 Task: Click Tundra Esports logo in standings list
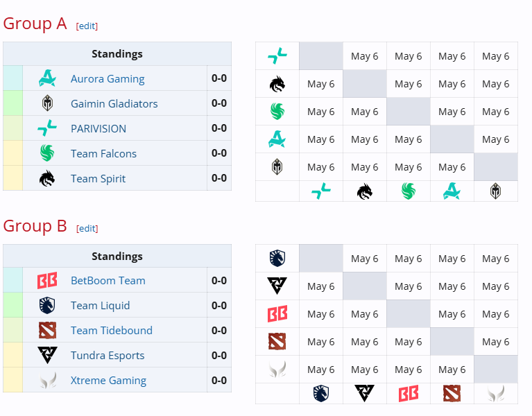47,355
